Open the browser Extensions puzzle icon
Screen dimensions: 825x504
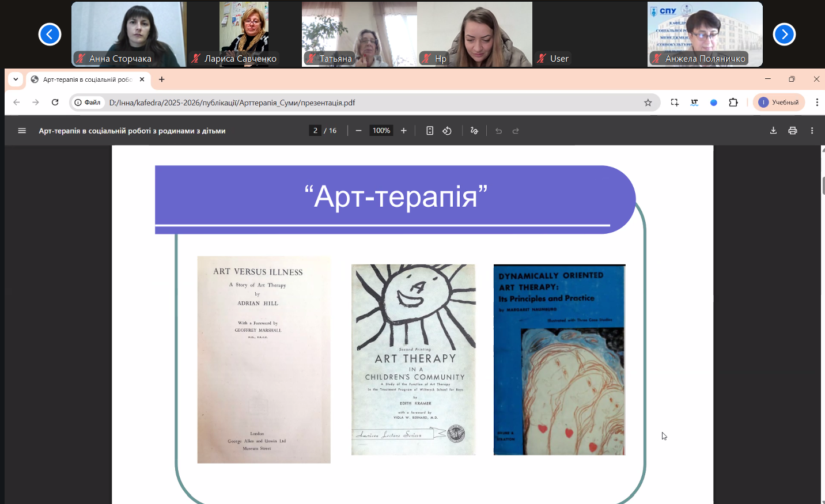tap(733, 103)
